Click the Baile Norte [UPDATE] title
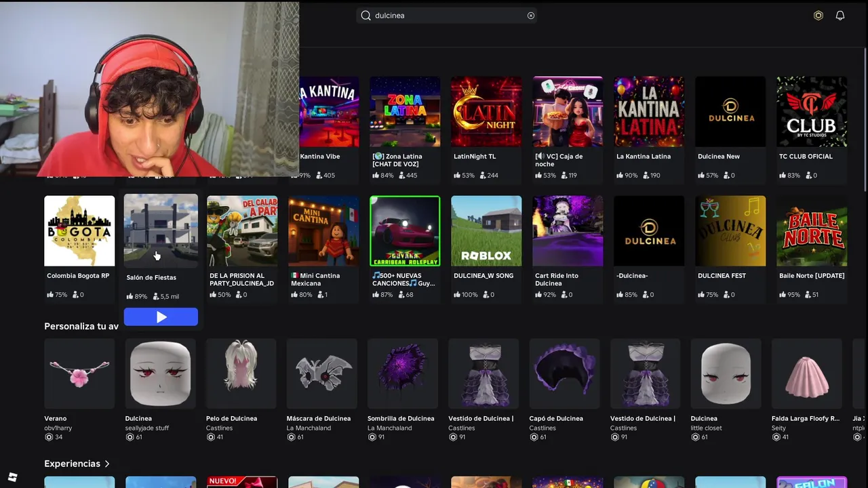868x488 pixels. [x=812, y=276]
